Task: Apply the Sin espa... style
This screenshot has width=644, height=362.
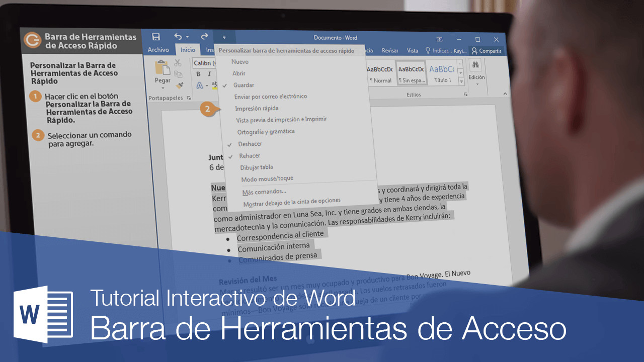Action: coord(411,73)
